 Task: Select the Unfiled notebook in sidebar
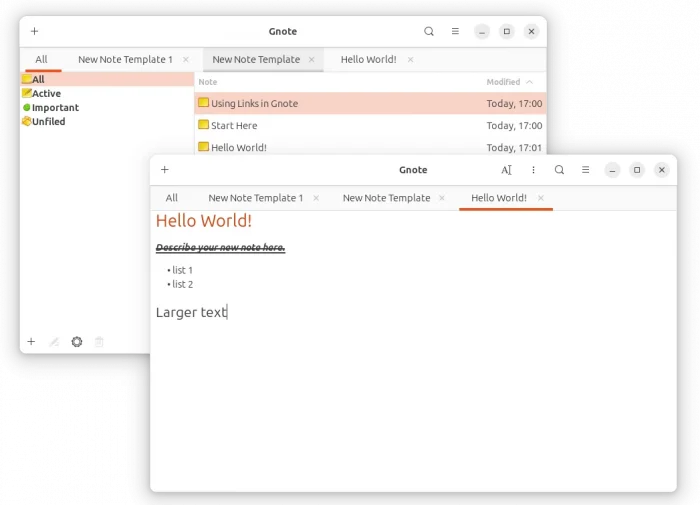pos(48,122)
